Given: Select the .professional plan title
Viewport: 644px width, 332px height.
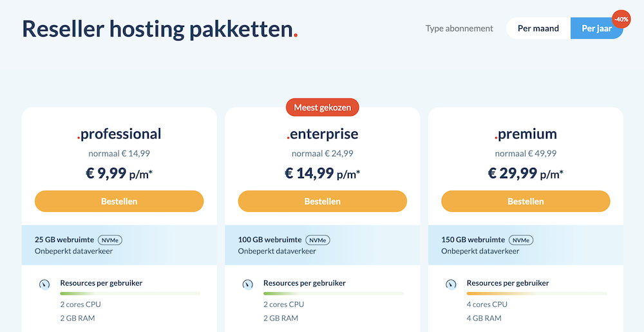Looking at the screenshot, I should 119,134.
